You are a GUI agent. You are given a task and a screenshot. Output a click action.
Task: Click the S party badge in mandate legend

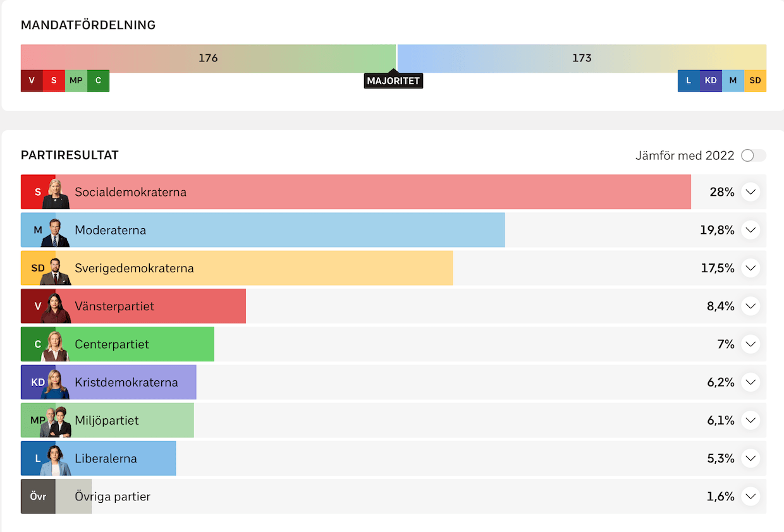(x=54, y=81)
